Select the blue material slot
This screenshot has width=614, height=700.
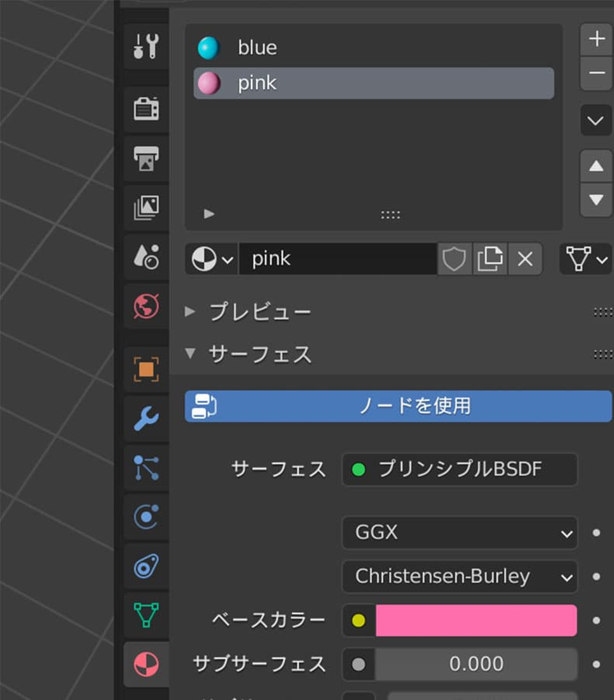pyautogui.click(x=374, y=48)
